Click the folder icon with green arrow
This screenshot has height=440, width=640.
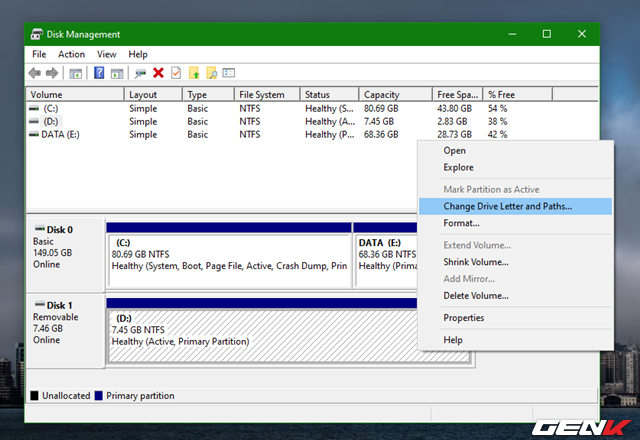pos(194,73)
